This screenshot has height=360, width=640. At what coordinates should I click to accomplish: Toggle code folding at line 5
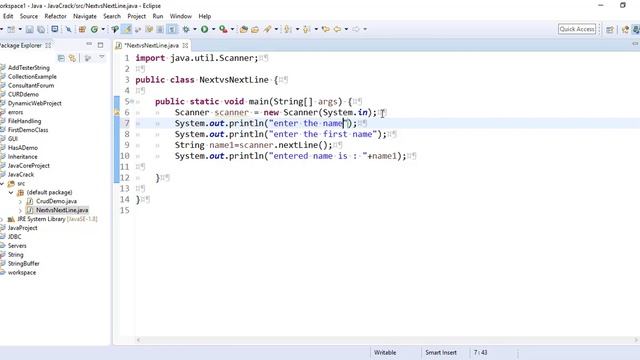(132, 101)
